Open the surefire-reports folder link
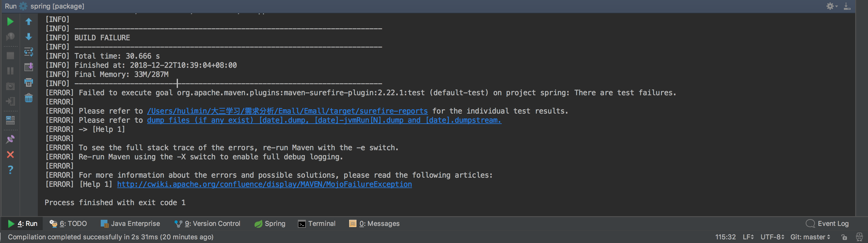 pos(287,111)
